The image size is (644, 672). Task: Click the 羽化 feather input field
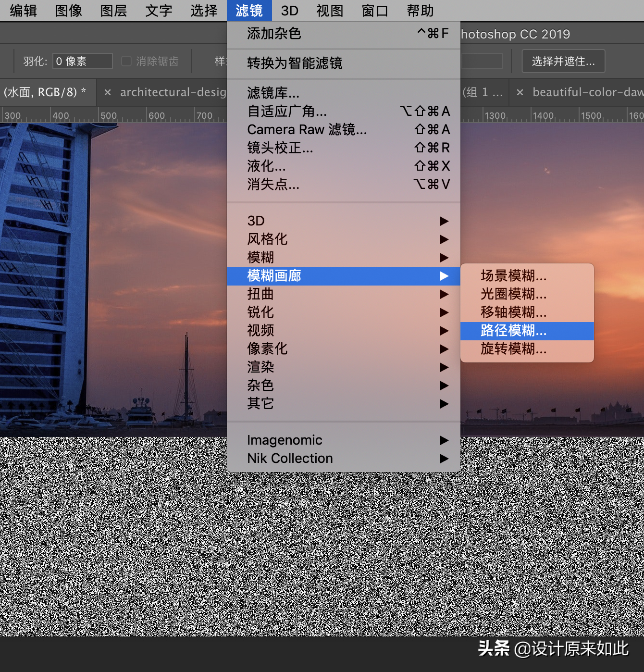point(82,61)
